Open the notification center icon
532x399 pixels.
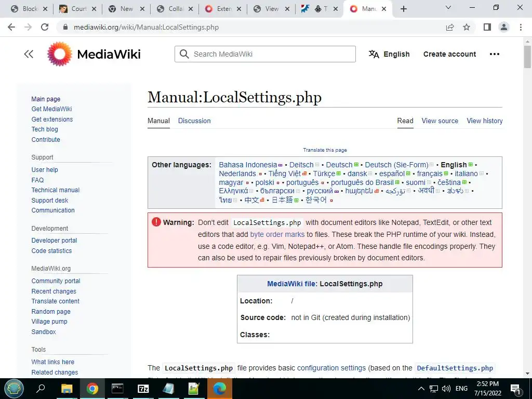(x=516, y=389)
